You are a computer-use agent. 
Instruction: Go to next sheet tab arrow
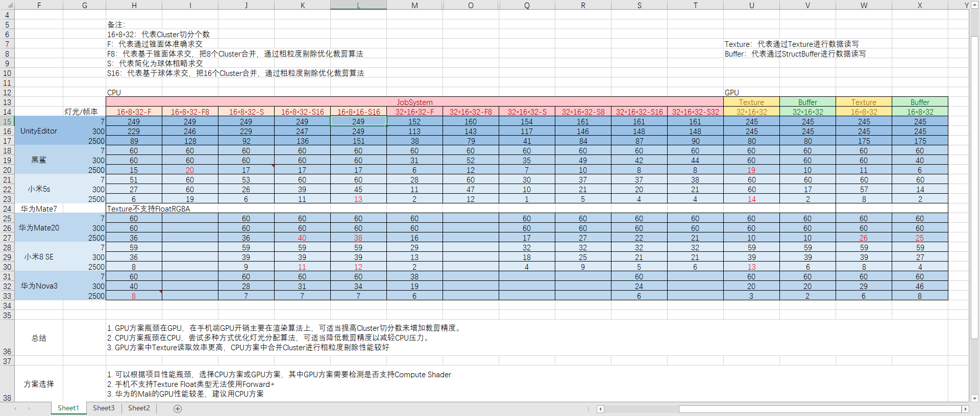point(30,408)
